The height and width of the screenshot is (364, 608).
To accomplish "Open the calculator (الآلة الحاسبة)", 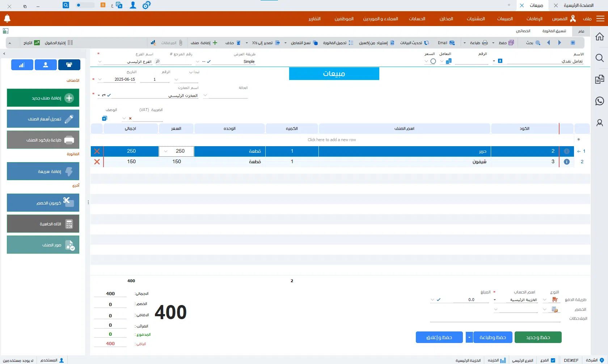I will click(43, 224).
